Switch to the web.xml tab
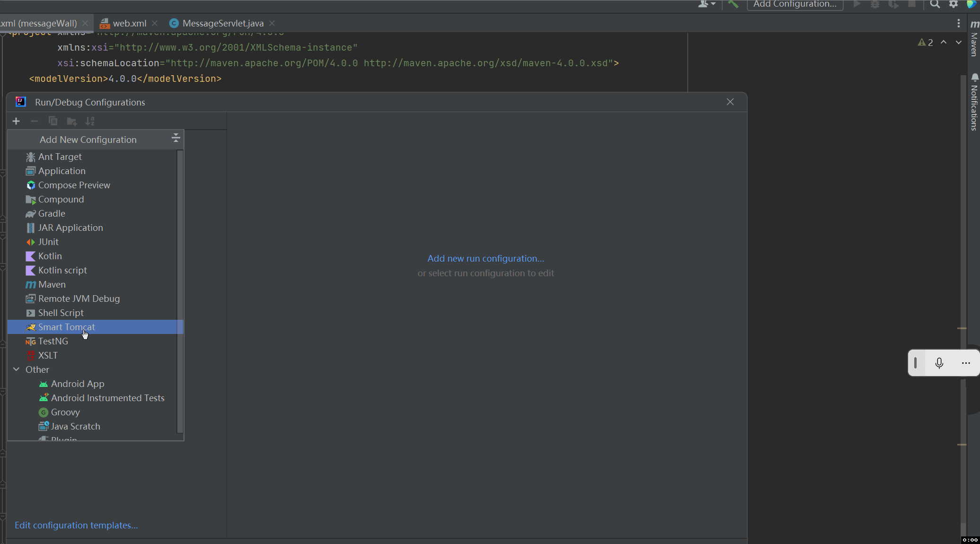 129,23
